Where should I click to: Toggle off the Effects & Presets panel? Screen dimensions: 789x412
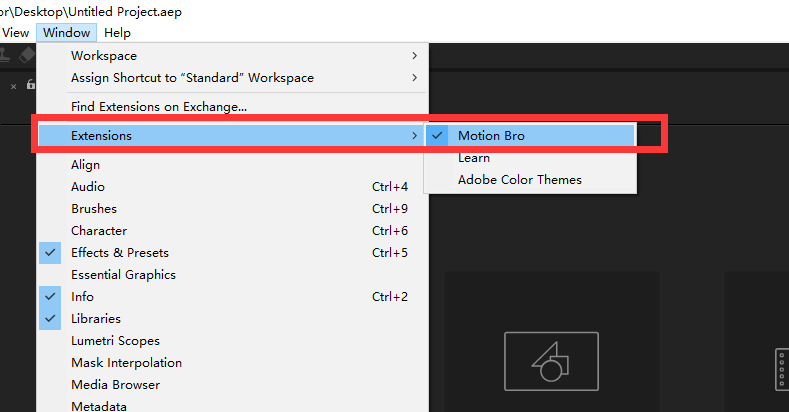tap(119, 253)
